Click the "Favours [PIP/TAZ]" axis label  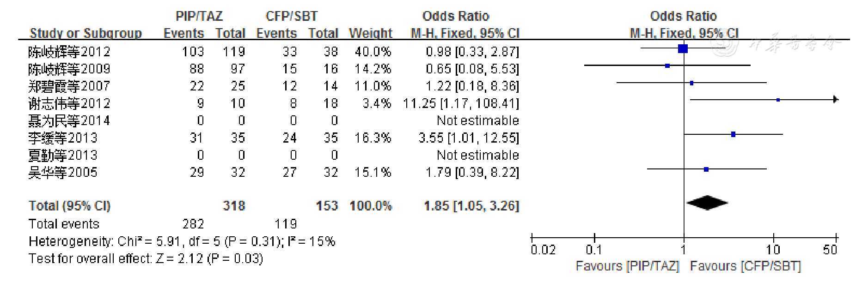[627, 266]
